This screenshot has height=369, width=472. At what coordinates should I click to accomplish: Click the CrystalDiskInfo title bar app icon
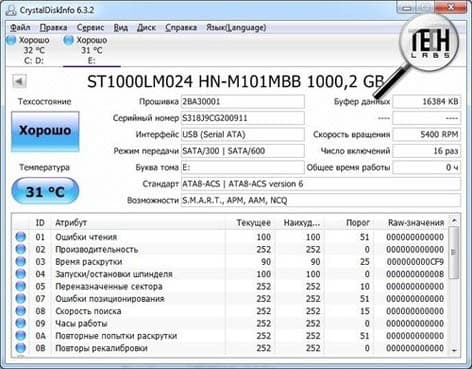tap(11, 10)
